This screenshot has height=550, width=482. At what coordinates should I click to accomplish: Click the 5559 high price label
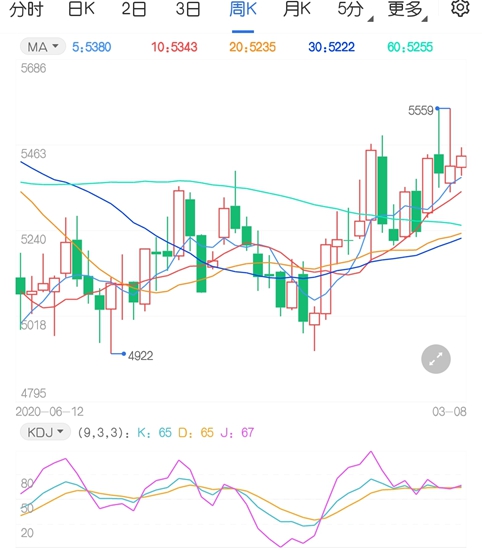[421, 111]
